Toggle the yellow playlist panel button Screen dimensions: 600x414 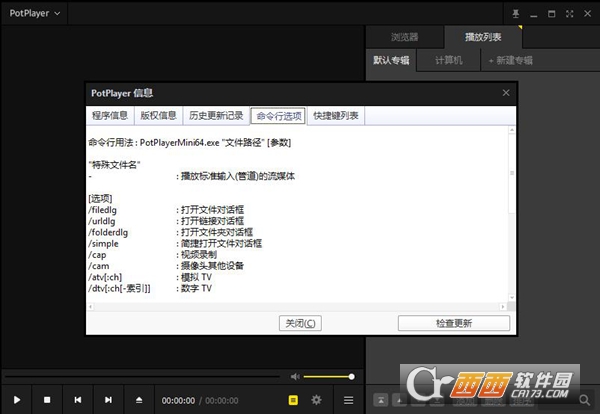(294, 400)
